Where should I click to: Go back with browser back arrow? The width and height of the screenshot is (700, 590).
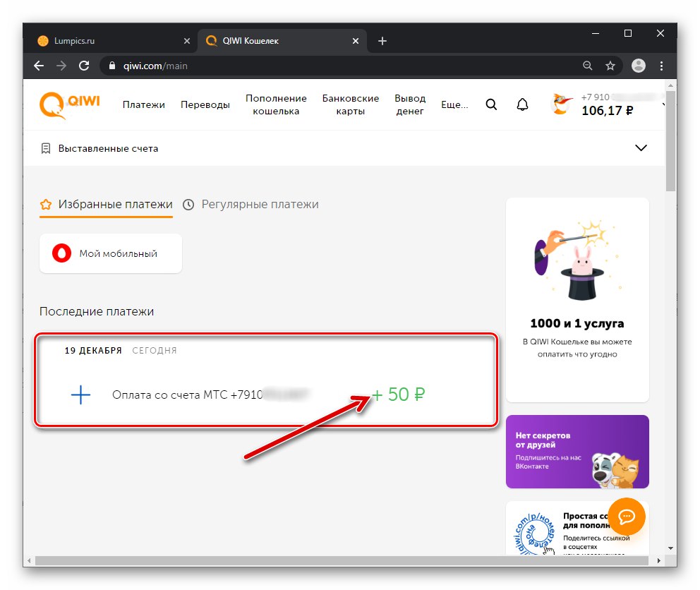coord(39,66)
